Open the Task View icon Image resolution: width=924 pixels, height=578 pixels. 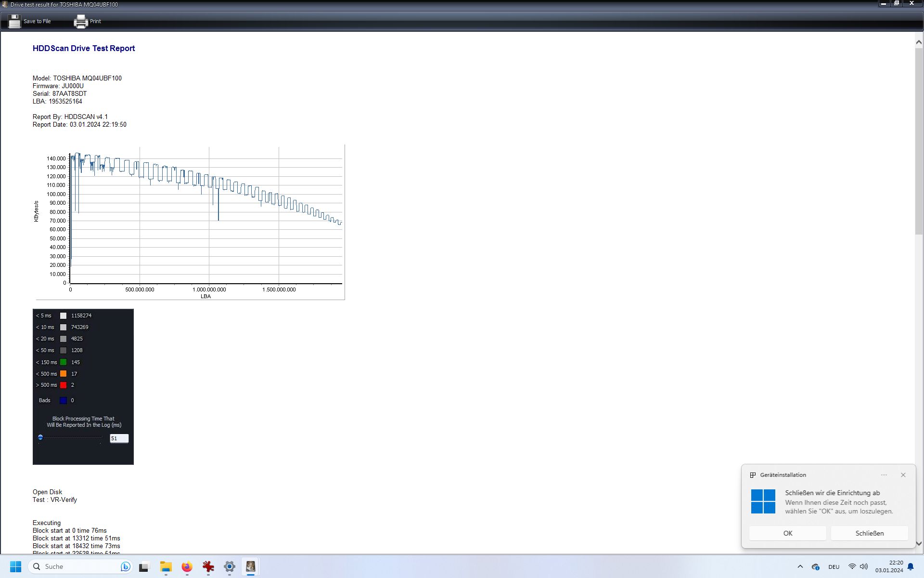(144, 567)
